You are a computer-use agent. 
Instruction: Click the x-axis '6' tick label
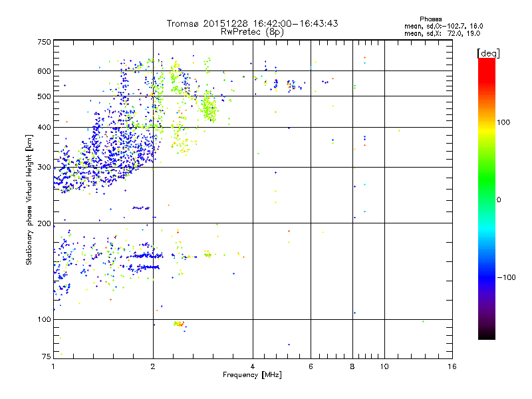click(x=311, y=366)
